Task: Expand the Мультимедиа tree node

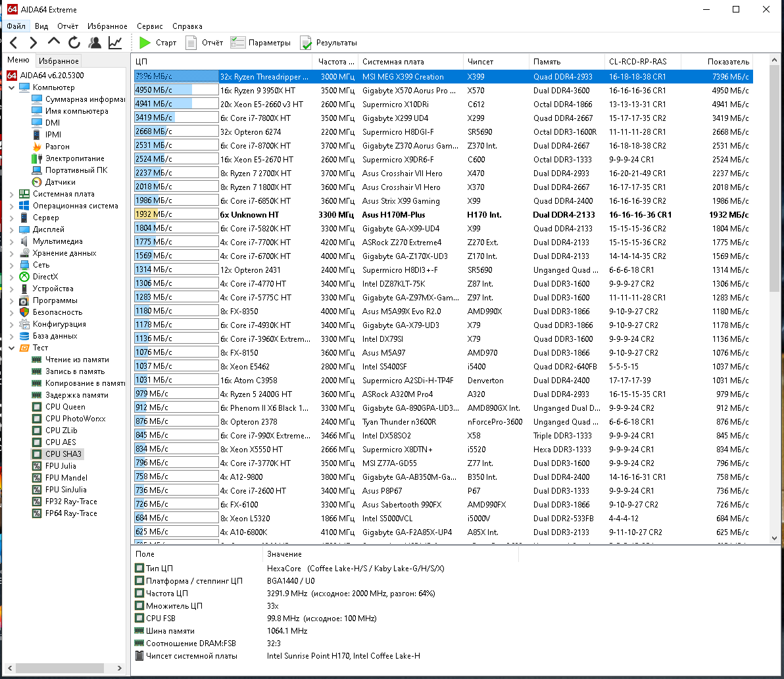Action: pos(11,241)
